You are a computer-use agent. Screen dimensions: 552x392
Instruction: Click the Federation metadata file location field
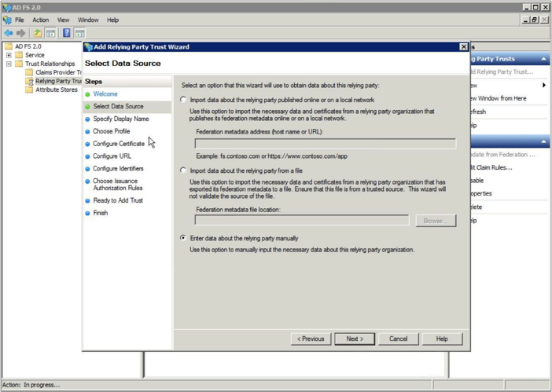click(302, 220)
